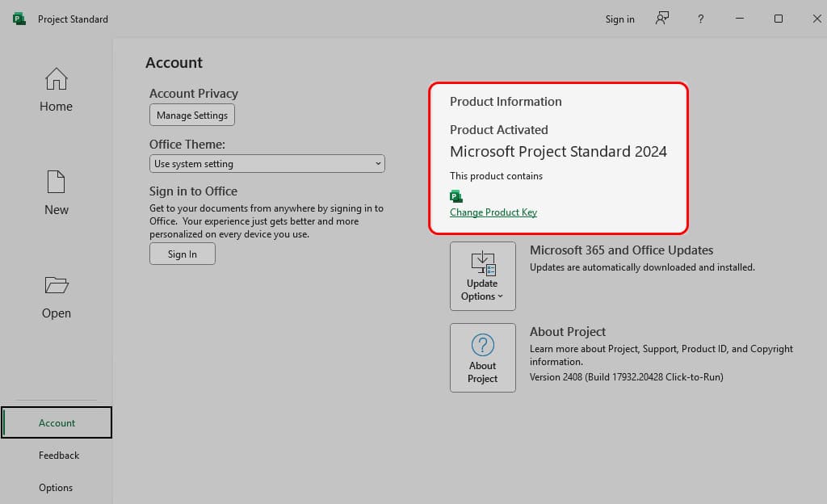Select the Open label in sidebar
This screenshot has width=827, height=504.
57,313
